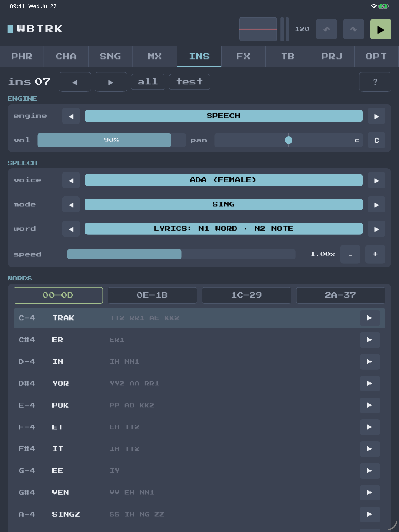Check the battery status icon
The height and width of the screenshot is (532, 399).
tap(383, 6)
